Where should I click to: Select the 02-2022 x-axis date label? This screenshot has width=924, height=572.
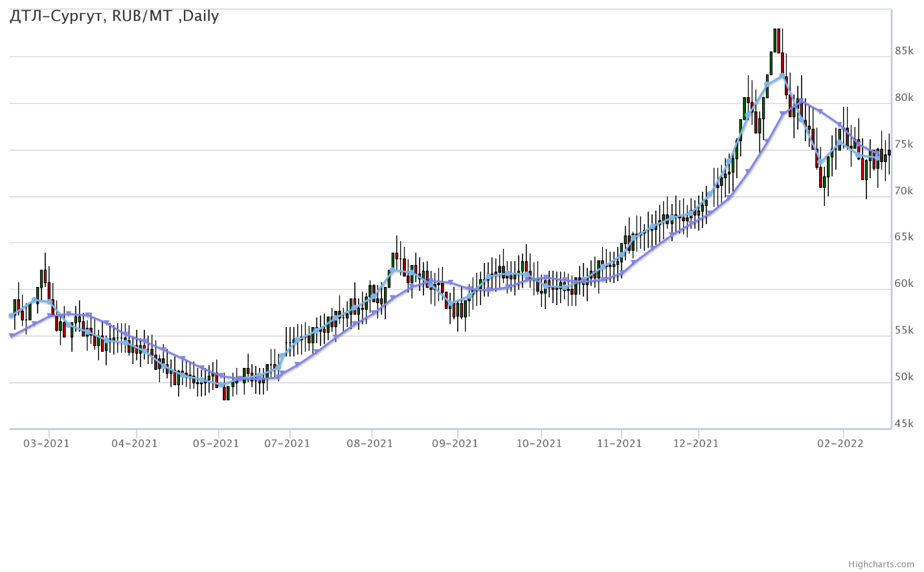point(840,444)
